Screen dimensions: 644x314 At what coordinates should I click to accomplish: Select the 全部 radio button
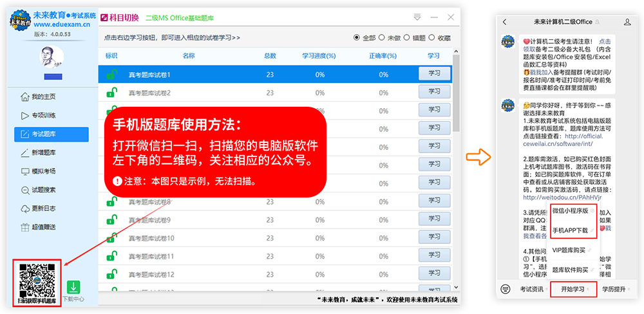point(357,37)
